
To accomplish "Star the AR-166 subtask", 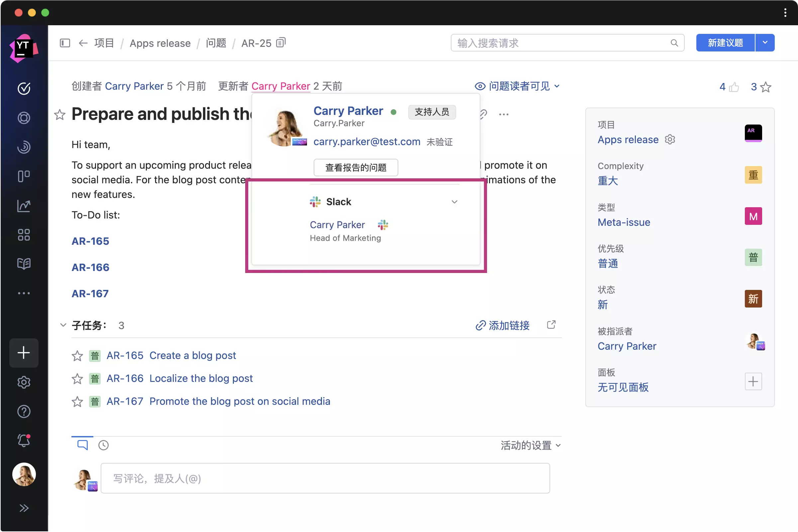I will 77,379.
